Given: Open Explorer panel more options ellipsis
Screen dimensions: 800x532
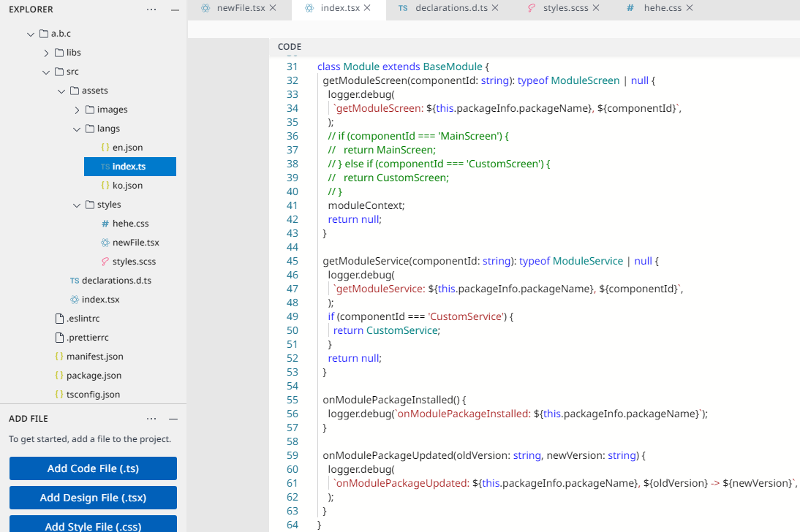Looking at the screenshot, I should click(151, 9).
